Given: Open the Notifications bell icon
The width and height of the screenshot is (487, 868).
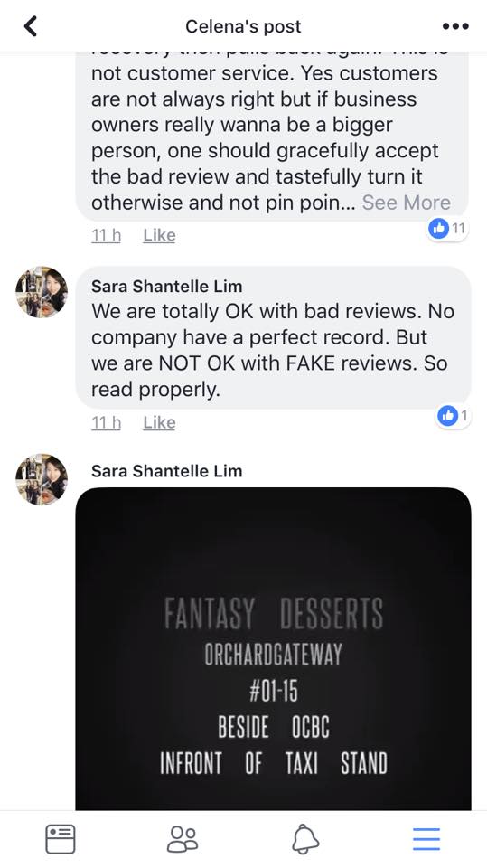Looking at the screenshot, I should 305,839.
